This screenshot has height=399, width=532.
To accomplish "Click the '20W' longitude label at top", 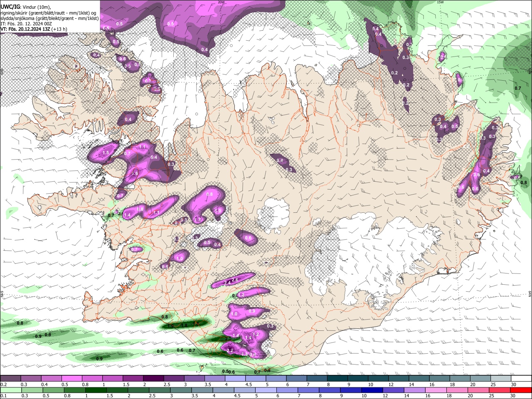I will tap(221, 2).
